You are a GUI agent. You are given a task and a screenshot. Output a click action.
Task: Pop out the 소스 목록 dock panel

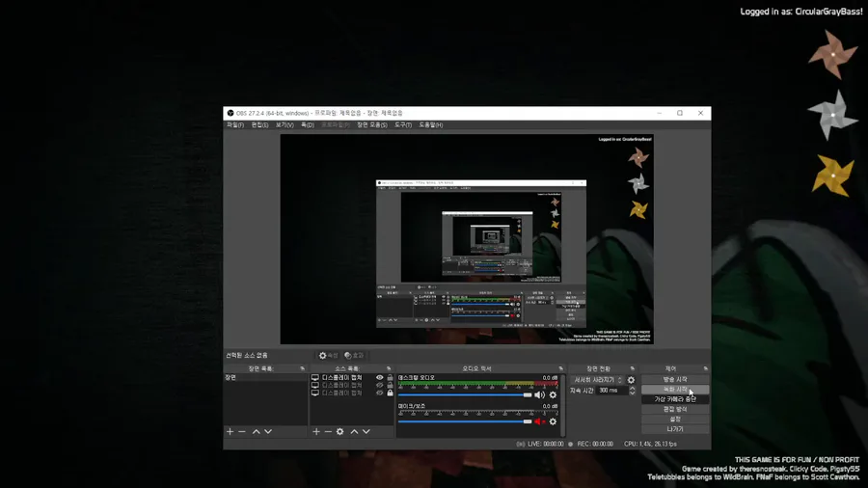389,368
